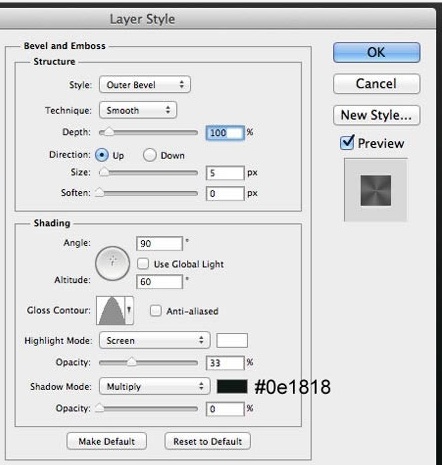Screen dimensions: 442x465
Task: Click the Make Default button
Action: tap(107, 441)
